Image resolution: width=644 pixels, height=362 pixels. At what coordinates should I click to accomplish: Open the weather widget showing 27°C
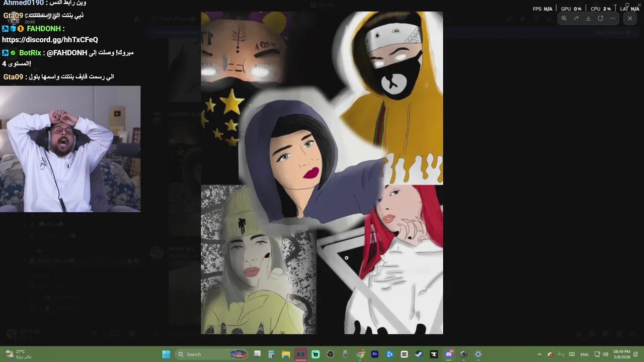click(19, 354)
